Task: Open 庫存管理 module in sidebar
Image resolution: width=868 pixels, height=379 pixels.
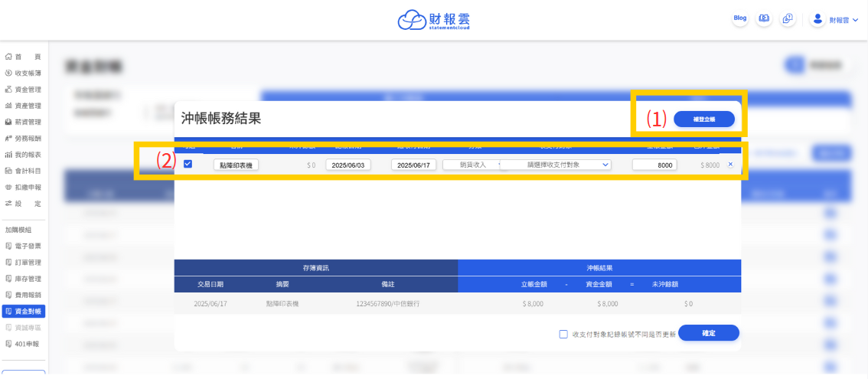Action: click(28, 279)
